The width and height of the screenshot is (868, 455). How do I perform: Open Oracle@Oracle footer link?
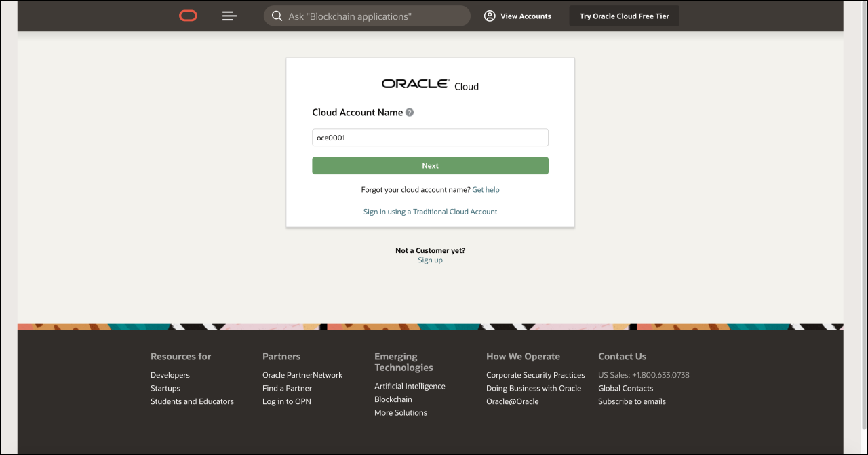[513, 401]
